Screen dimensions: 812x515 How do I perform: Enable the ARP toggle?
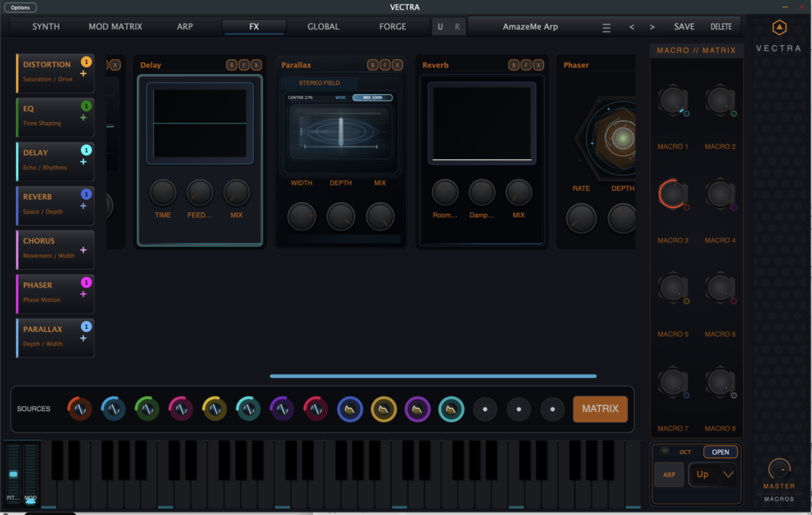coord(669,474)
